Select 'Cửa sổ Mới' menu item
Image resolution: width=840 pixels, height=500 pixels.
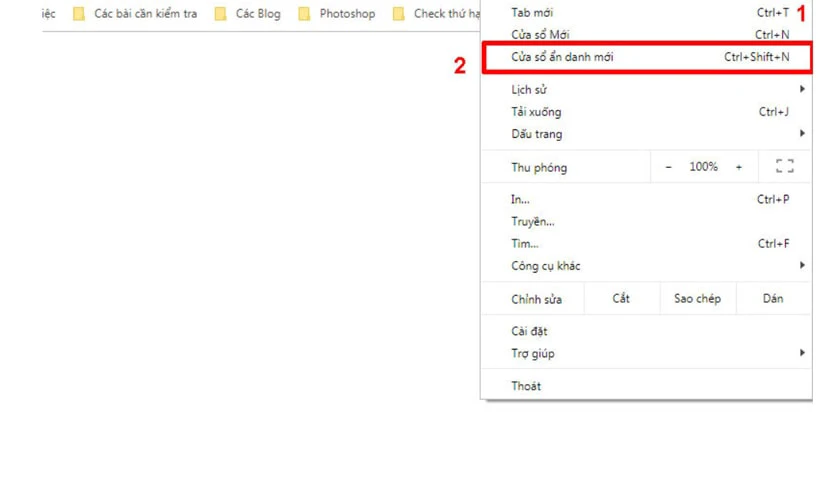(x=646, y=35)
